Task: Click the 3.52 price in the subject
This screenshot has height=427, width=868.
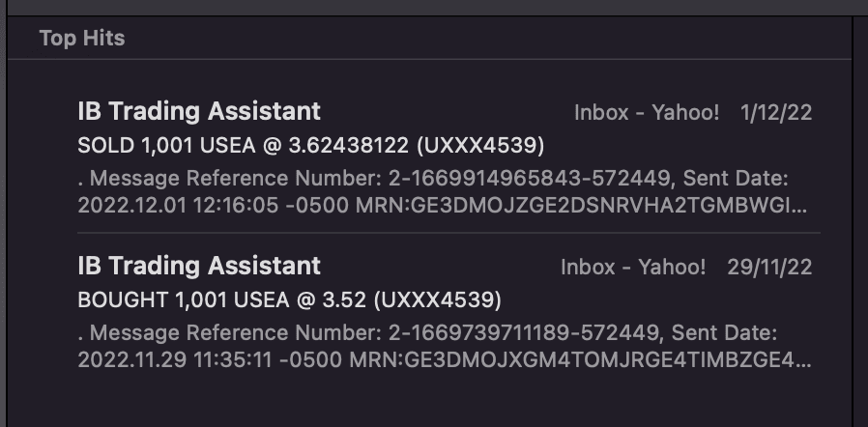Action: [341, 300]
